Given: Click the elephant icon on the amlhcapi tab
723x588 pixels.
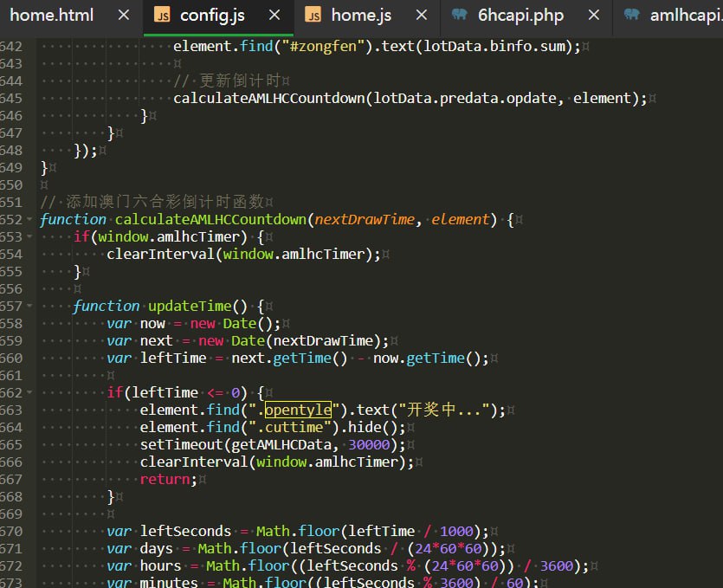Looking at the screenshot, I should [x=632, y=16].
